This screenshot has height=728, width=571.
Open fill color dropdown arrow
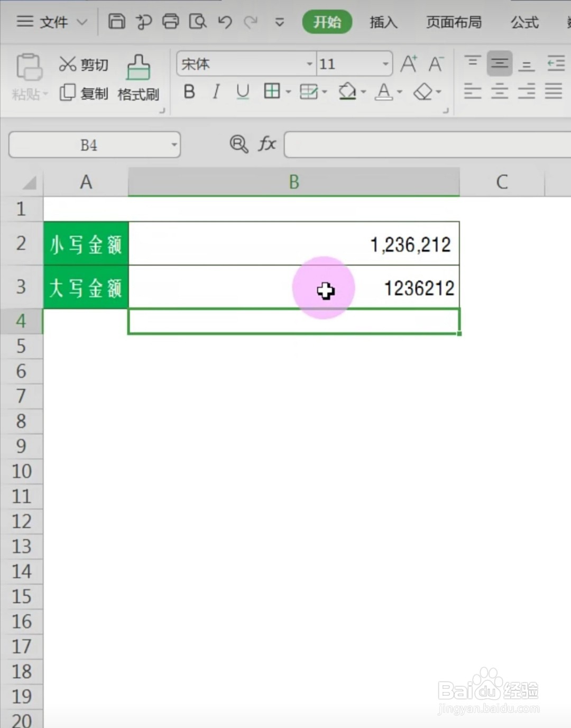[x=363, y=92]
